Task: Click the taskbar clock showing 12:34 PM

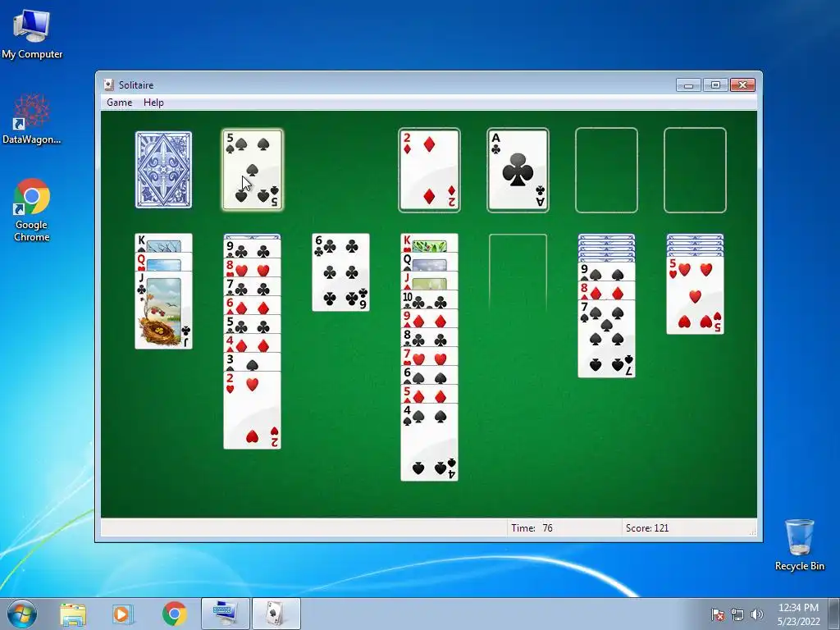Action: point(798,614)
